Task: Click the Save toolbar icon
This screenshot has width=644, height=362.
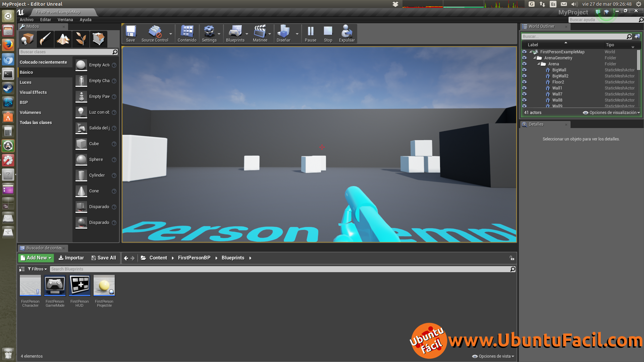Action: click(130, 33)
